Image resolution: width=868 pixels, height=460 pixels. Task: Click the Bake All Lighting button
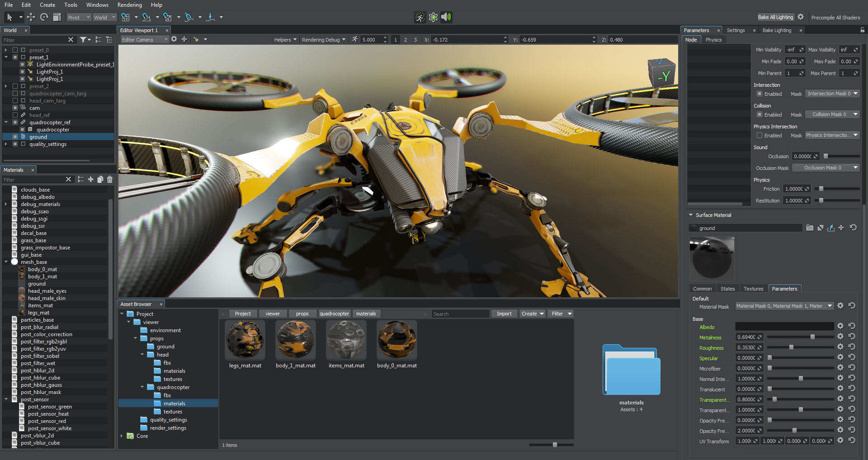tap(775, 17)
